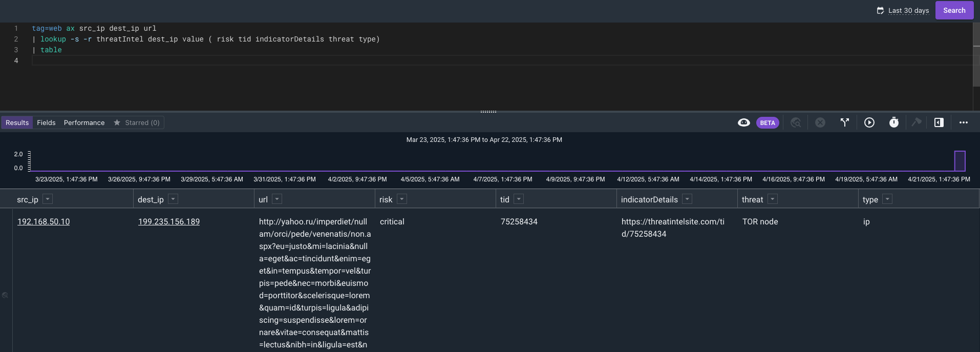Image resolution: width=980 pixels, height=352 pixels.
Task: Switch to the Performance tab
Action: 84,122
